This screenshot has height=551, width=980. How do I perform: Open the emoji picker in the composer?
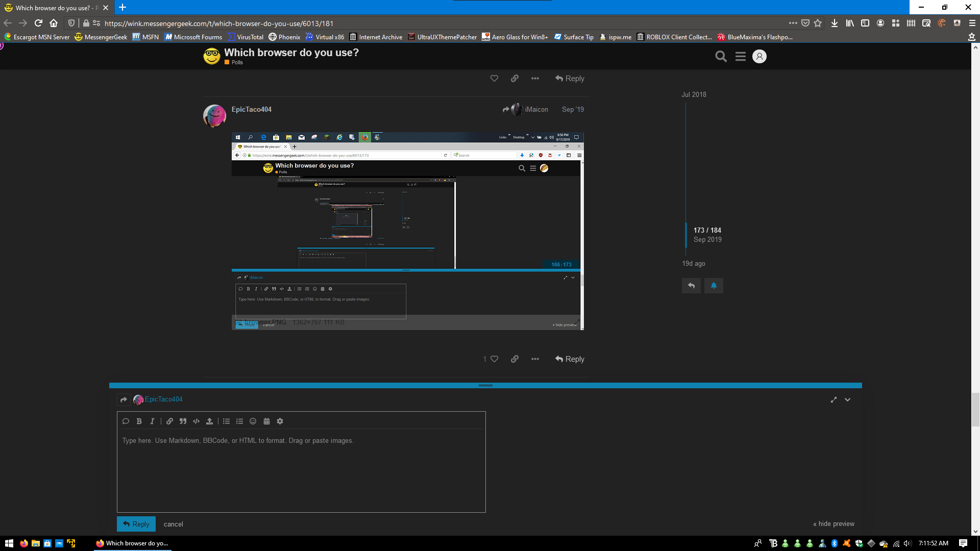(x=253, y=421)
